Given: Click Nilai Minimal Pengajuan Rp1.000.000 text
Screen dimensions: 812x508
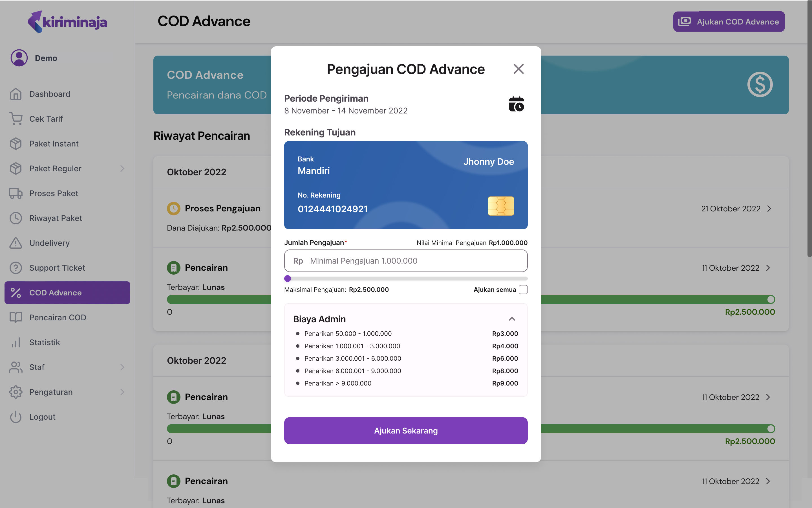Looking at the screenshot, I should coord(472,243).
